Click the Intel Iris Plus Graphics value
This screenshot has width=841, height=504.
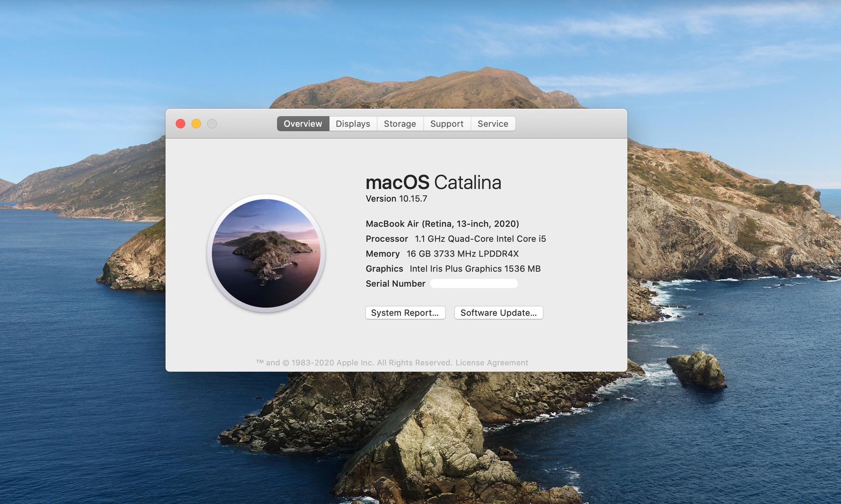[x=475, y=269]
